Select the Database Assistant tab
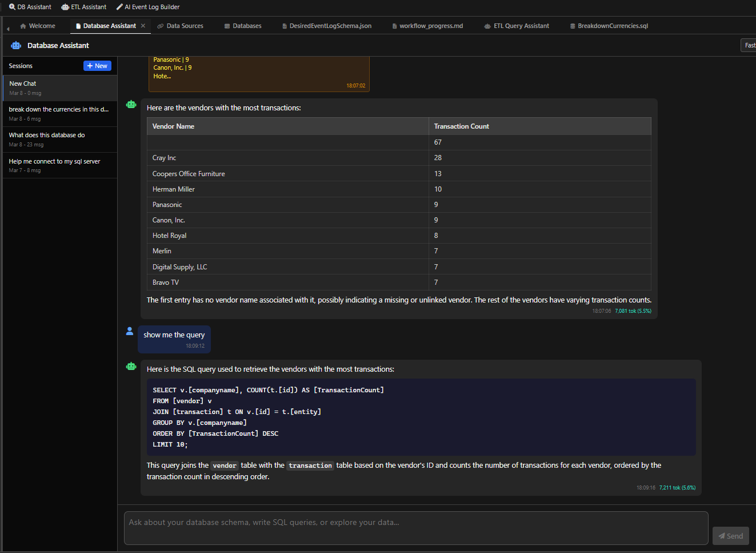Viewport: 756px width, 553px height. coord(109,26)
